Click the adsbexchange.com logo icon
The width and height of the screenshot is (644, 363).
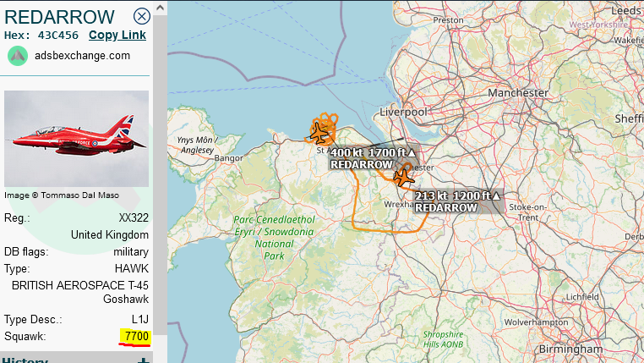[x=18, y=56]
